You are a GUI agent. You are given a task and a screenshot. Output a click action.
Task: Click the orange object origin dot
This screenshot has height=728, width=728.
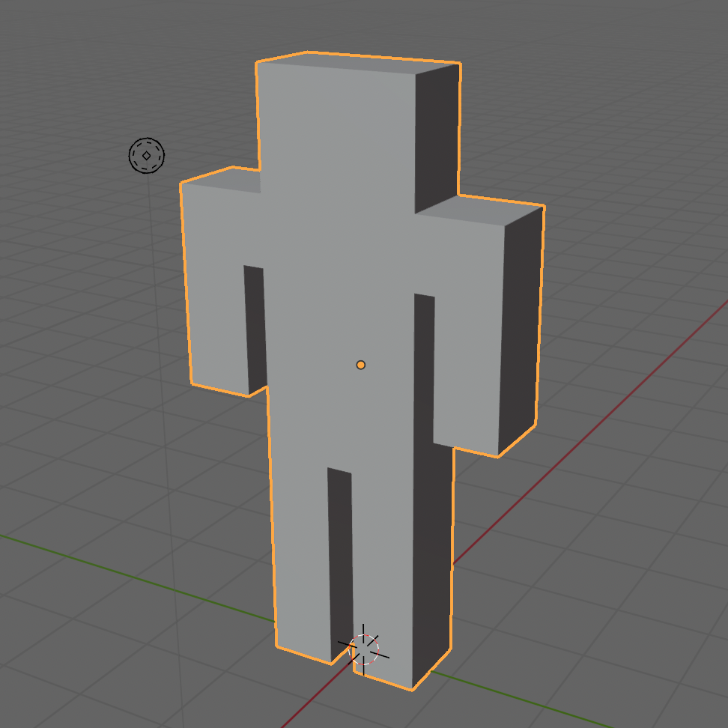pos(361,365)
